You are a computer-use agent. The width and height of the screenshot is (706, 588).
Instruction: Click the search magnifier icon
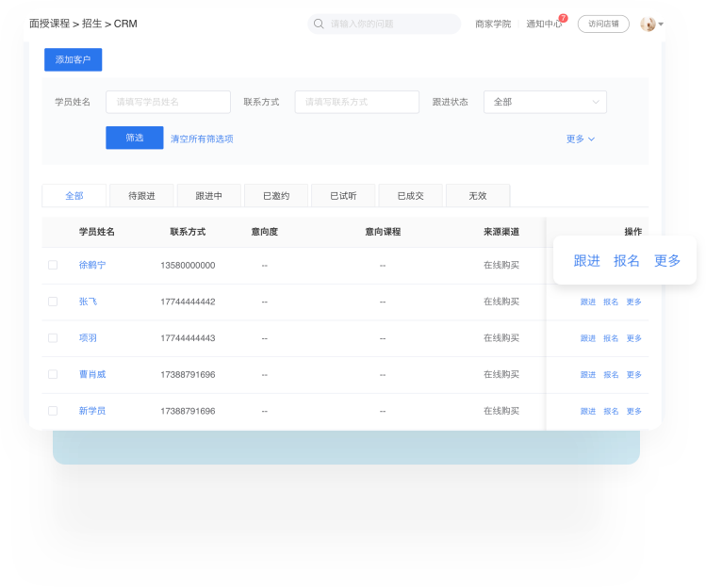(319, 24)
